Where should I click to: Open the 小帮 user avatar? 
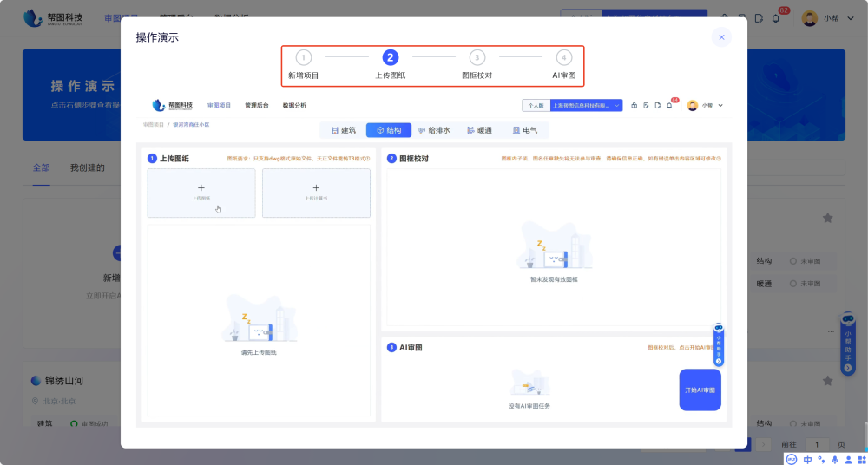coord(809,18)
